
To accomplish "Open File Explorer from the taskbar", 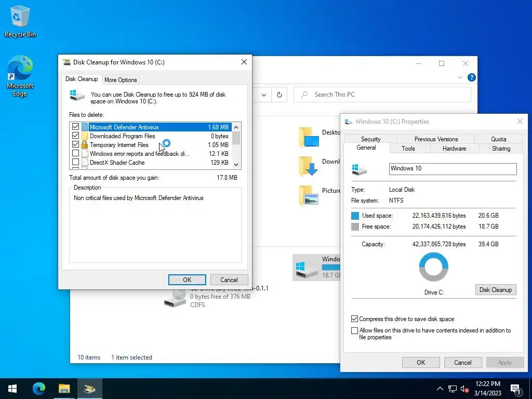I will point(64,389).
